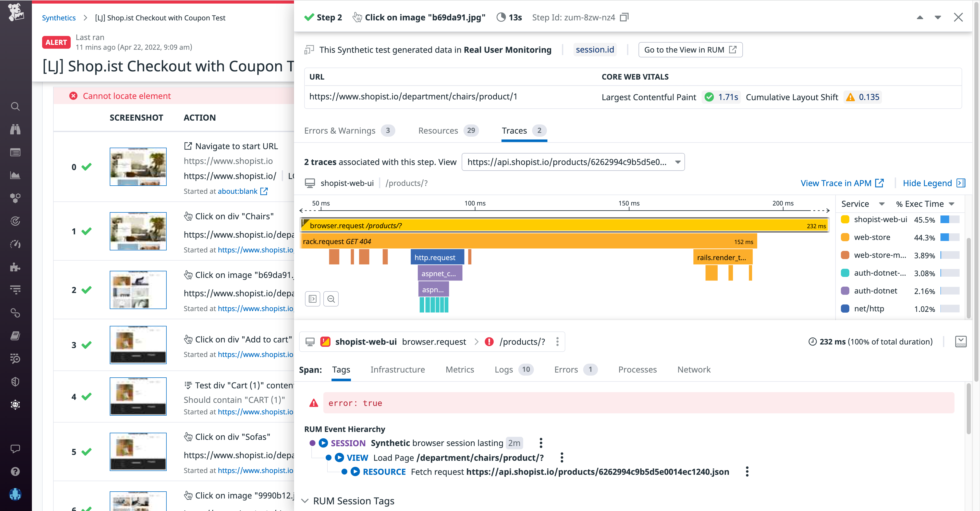Click the expand icon next to 232 ms duration
The height and width of the screenshot is (511, 980).
[961, 341]
